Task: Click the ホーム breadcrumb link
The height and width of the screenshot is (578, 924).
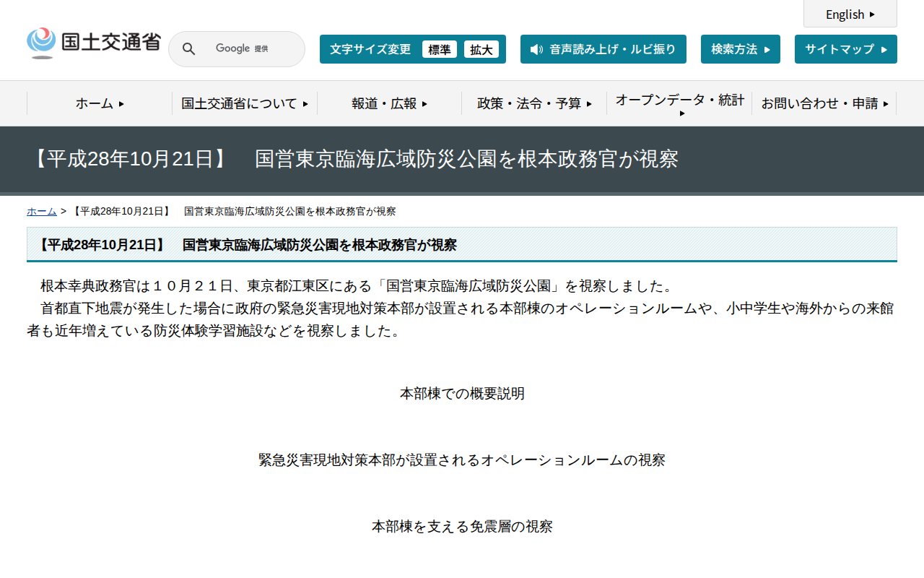Action: coord(41,211)
